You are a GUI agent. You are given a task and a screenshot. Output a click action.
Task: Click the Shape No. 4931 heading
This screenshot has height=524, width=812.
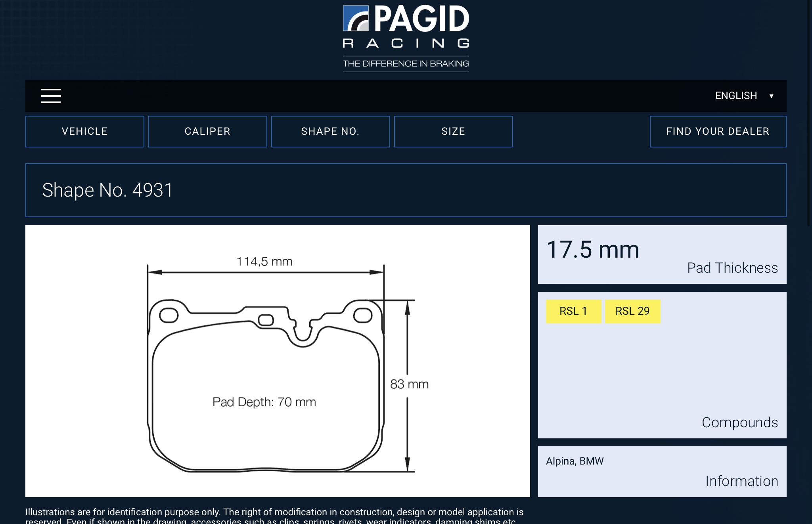tap(107, 190)
